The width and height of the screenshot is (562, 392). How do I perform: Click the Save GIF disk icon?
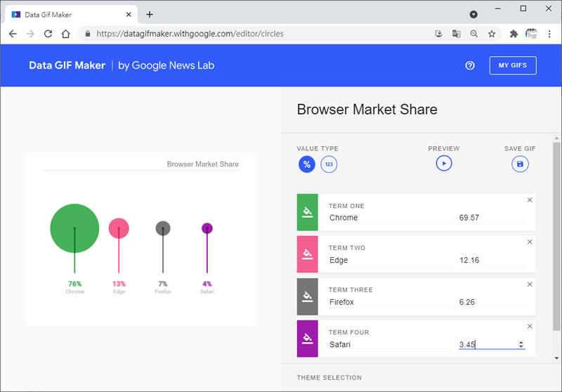(x=520, y=164)
